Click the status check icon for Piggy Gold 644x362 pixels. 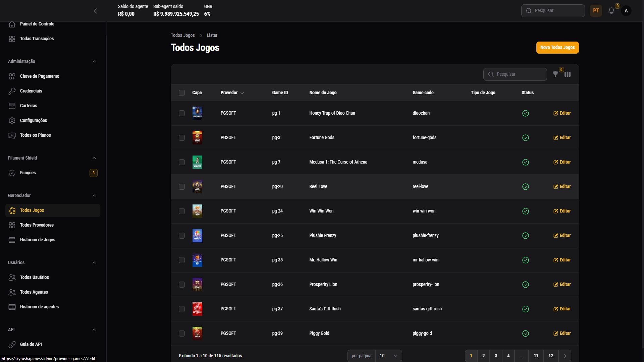[526, 334]
